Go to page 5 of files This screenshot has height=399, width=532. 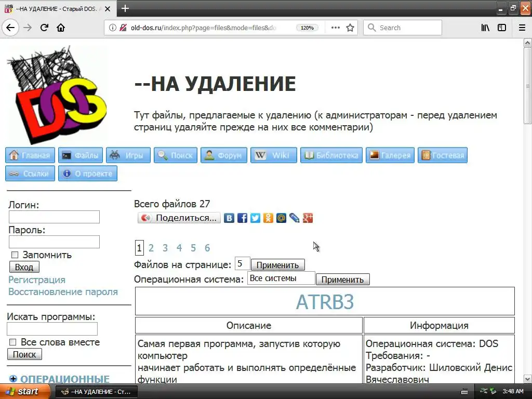tap(193, 248)
